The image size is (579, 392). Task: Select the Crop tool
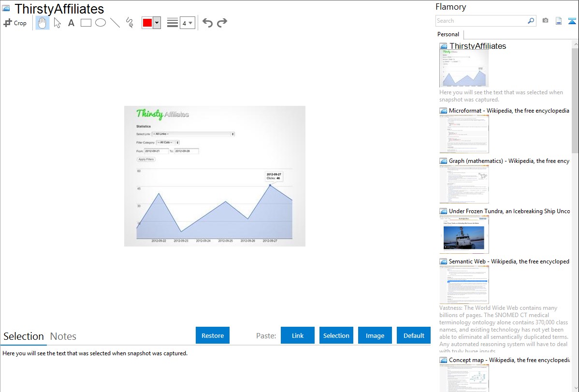click(x=15, y=23)
